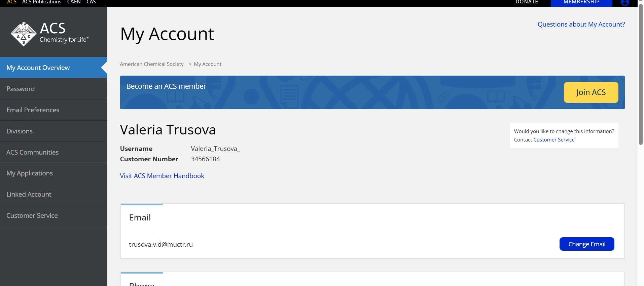This screenshot has width=644, height=286.
Task: Go to the Password section
Action: pyautogui.click(x=21, y=89)
